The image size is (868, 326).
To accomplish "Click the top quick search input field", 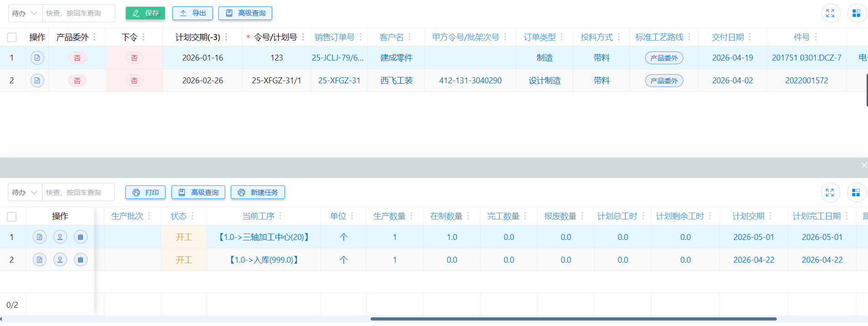I will click(x=78, y=13).
